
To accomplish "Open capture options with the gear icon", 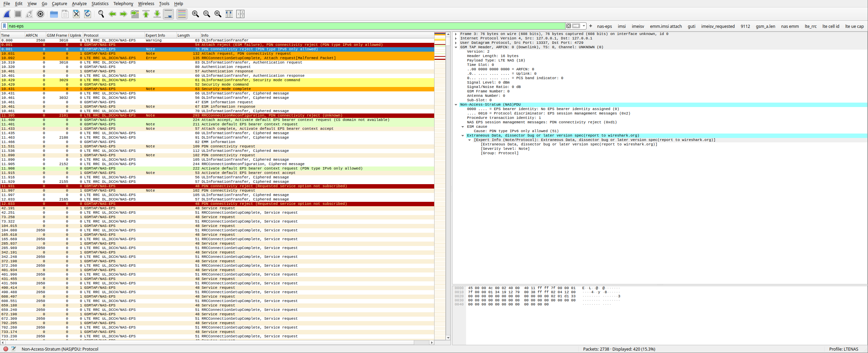I will [x=40, y=14].
